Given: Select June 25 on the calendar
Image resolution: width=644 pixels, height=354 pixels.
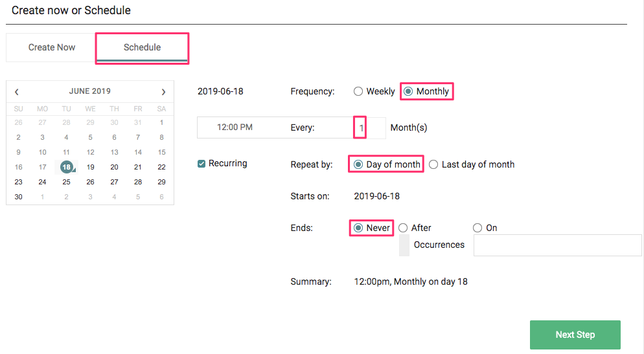Looking at the screenshot, I should [66, 182].
